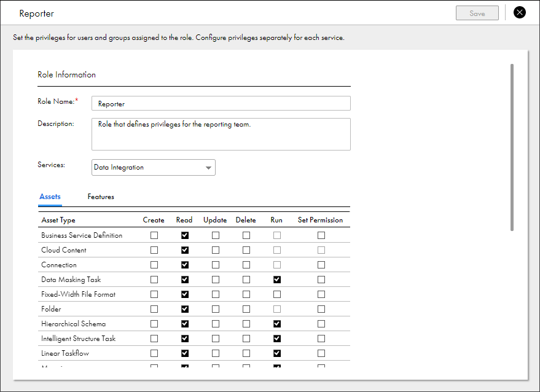
Task: Enable Set Permission for Hierarchical Schema
Action: [x=321, y=324]
